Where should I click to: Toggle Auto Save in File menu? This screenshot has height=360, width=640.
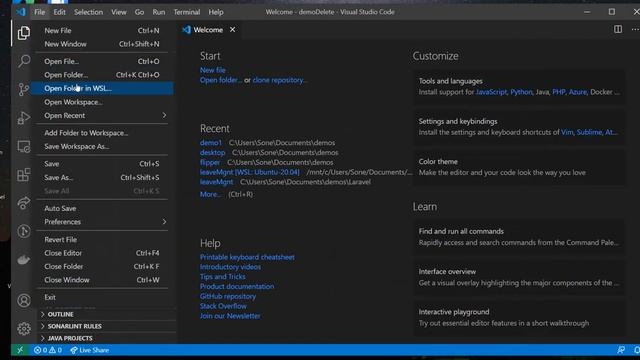pyautogui.click(x=102, y=209)
